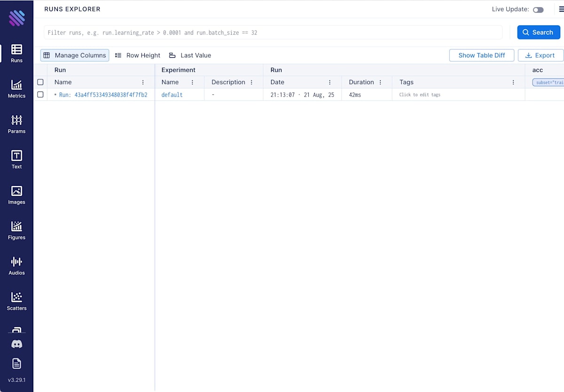
Task: Select all runs with header checkbox
Action: pyautogui.click(x=40, y=82)
